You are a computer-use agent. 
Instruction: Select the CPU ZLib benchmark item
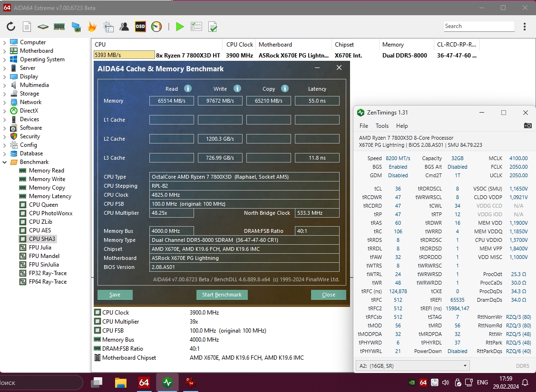(40, 221)
